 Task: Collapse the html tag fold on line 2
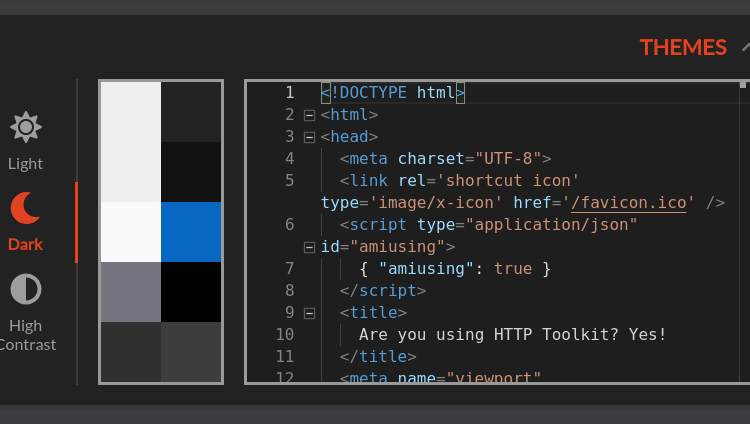click(x=309, y=115)
